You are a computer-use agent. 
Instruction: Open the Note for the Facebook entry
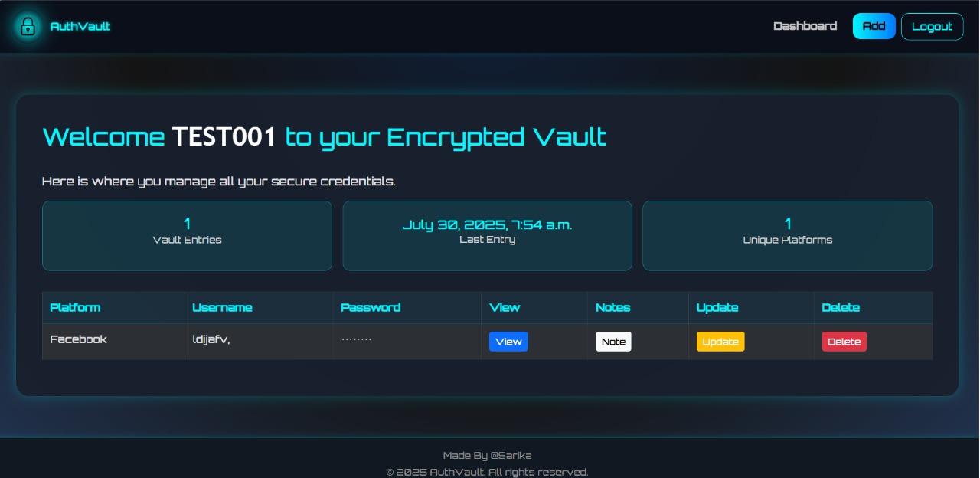click(x=613, y=342)
